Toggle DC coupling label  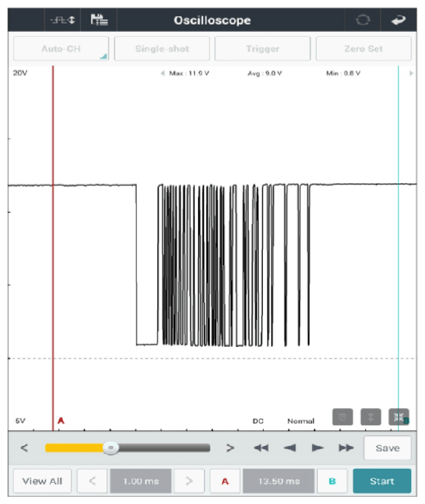(x=258, y=421)
